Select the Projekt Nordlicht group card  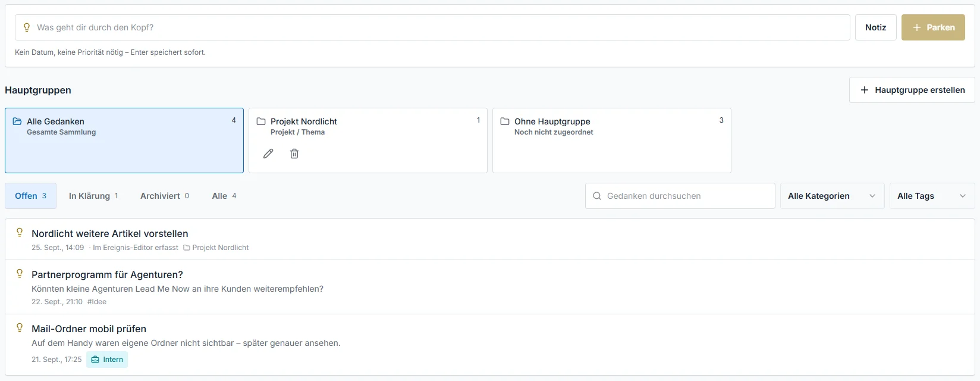point(368,140)
